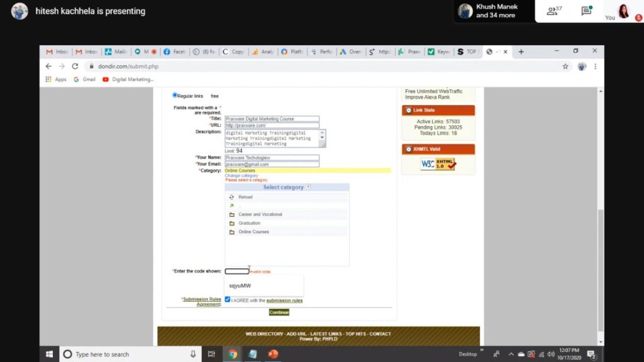Click the page vertical scrollbar thumb
The image size is (644, 362).
(601, 270)
